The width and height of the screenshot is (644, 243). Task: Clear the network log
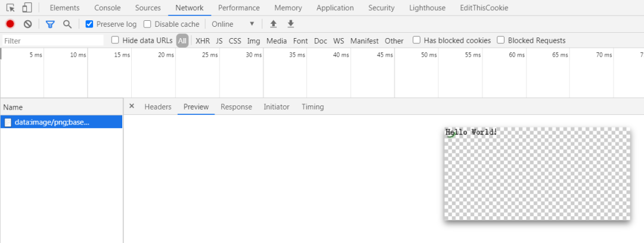[27, 24]
